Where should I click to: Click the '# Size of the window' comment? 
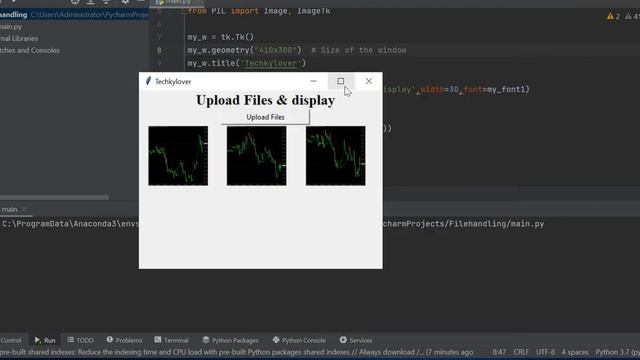(x=359, y=50)
